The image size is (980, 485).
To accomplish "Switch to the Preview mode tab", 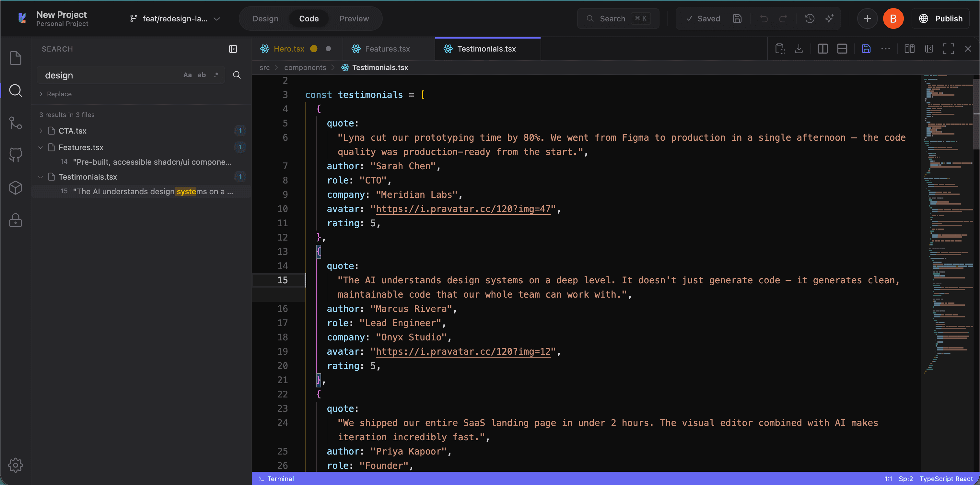I will click(354, 19).
